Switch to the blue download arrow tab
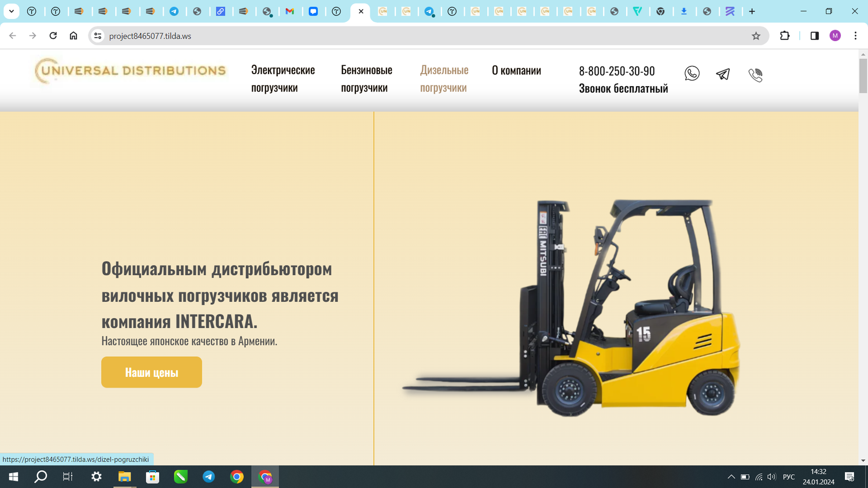868x488 pixels. [683, 12]
